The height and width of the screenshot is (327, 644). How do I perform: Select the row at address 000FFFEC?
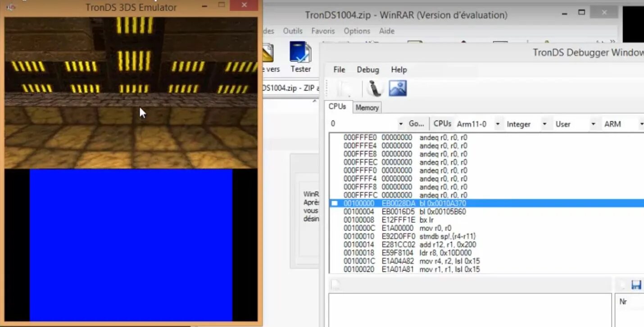click(x=487, y=162)
